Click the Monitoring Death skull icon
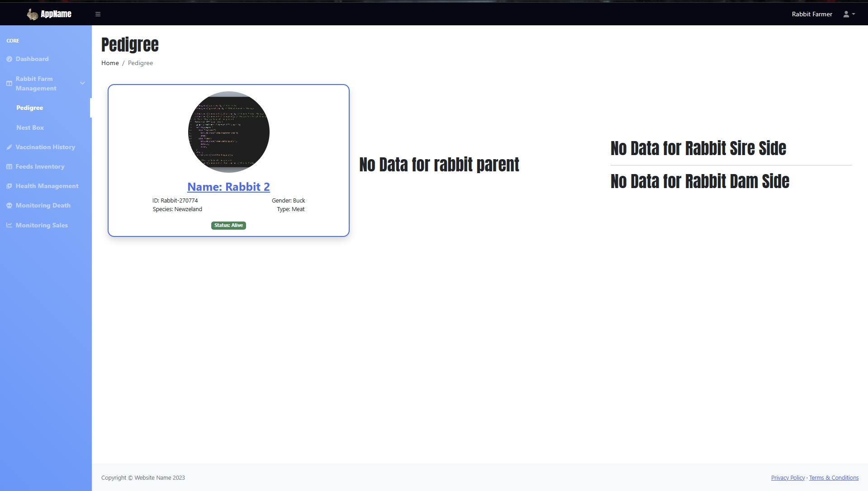 (9, 206)
